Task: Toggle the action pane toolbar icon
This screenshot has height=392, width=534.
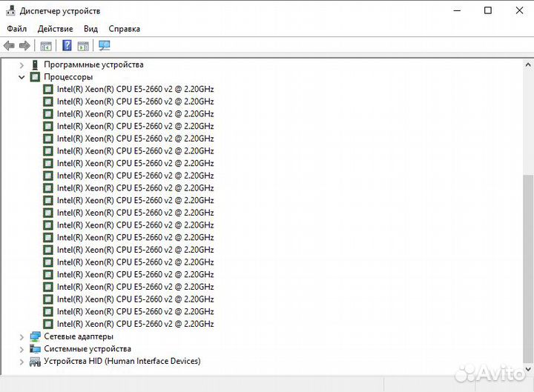Action: (83, 46)
